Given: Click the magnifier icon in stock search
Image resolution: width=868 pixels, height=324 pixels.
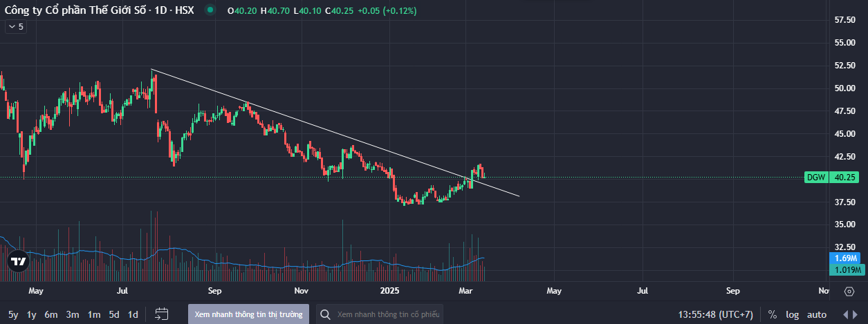Looking at the screenshot, I should (325, 314).
